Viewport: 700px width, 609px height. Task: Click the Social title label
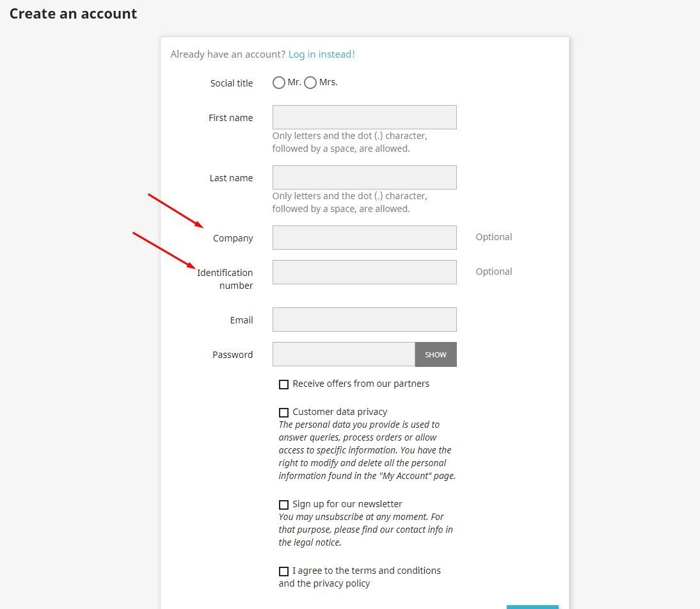click(x=231, y=83)
